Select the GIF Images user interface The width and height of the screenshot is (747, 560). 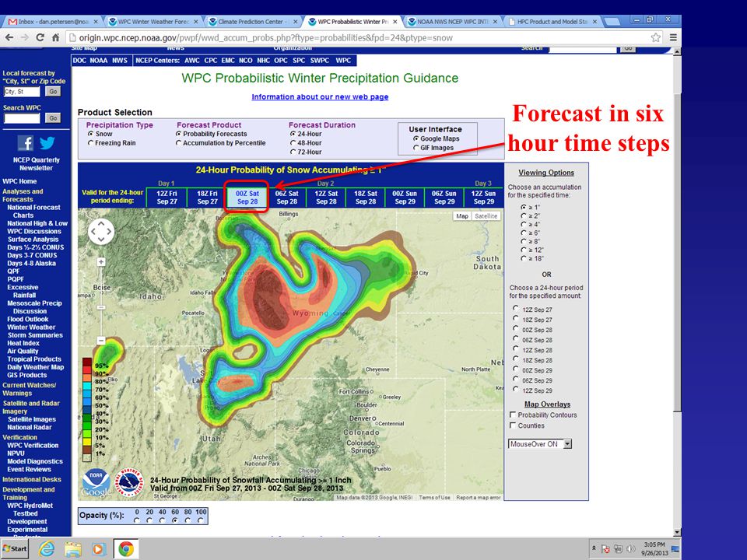[416, 148]
